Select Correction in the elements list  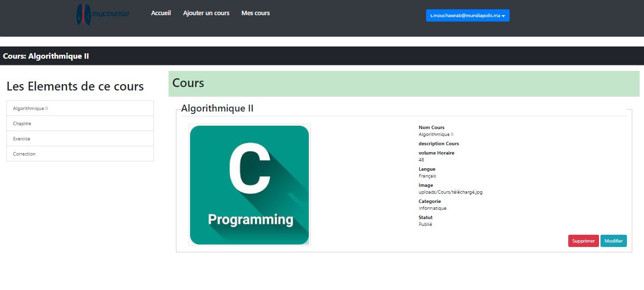pos(80,154)
